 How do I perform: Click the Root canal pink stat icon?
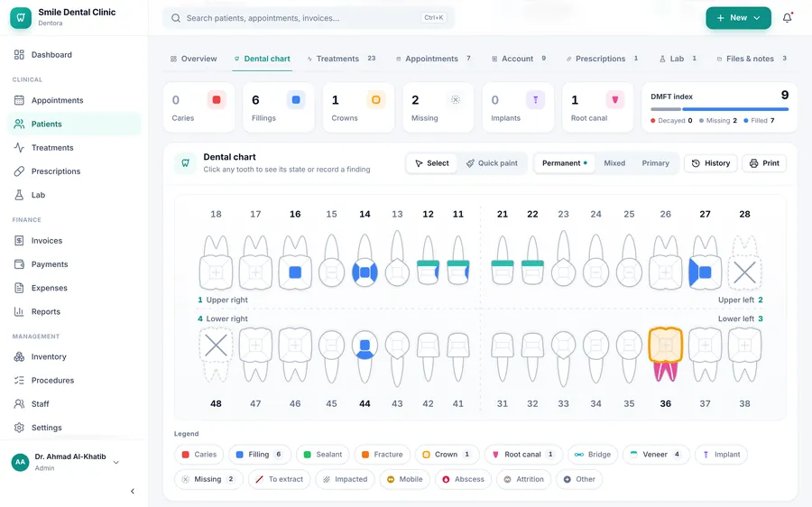[615, 100]
